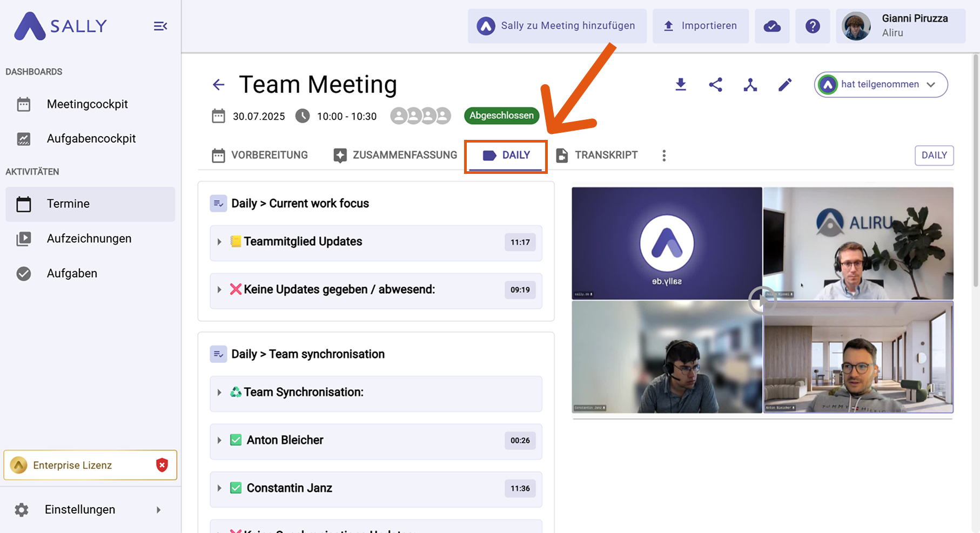Open the hat teilgenommen dropdown
Image resolution: width=980 pixels, height=533 pixels.
(x=881, y=84)
